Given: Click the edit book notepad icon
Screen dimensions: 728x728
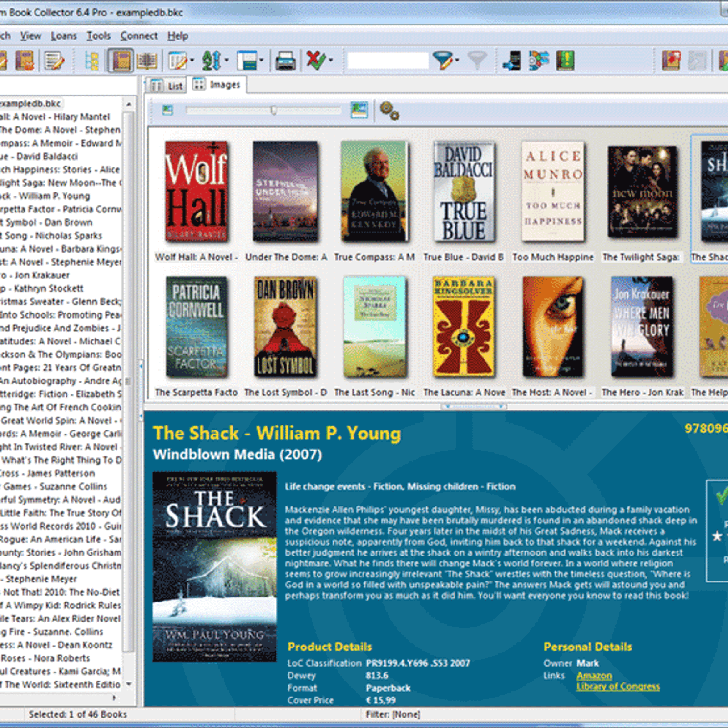Looking at the screenshot, I should pos(54,61).
